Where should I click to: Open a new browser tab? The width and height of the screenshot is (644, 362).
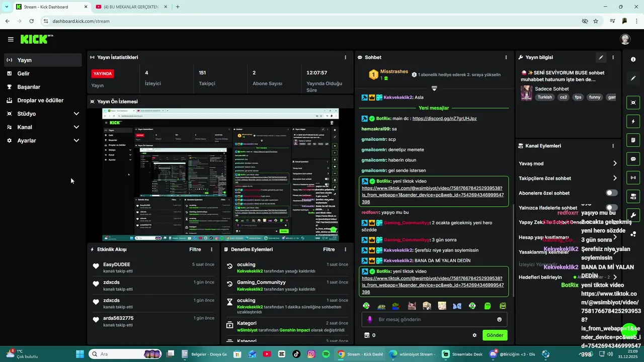point(178,7)
